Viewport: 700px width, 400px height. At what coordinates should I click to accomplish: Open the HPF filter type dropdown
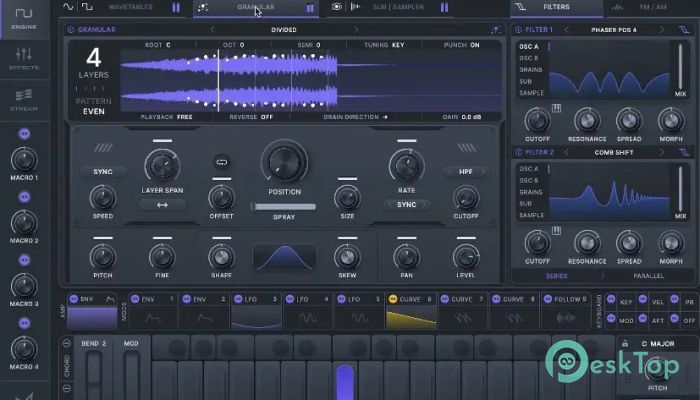coord(465,171)
